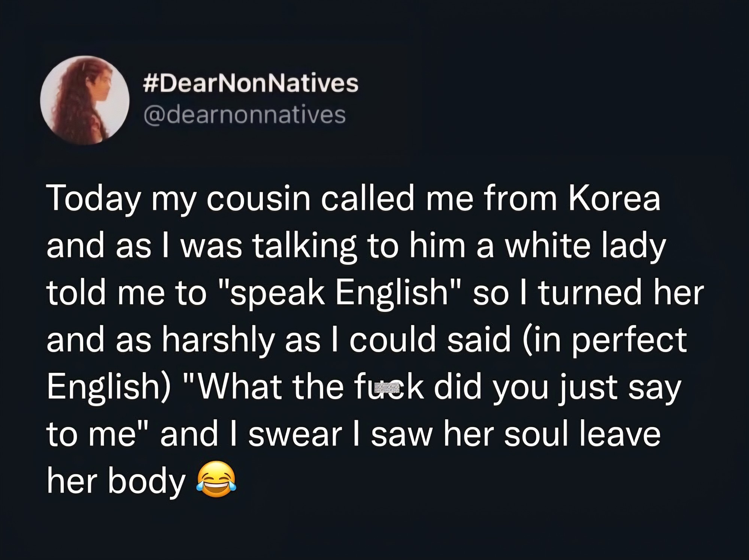
Task: Click the laughing crying emoji
Action: point(216,480)
